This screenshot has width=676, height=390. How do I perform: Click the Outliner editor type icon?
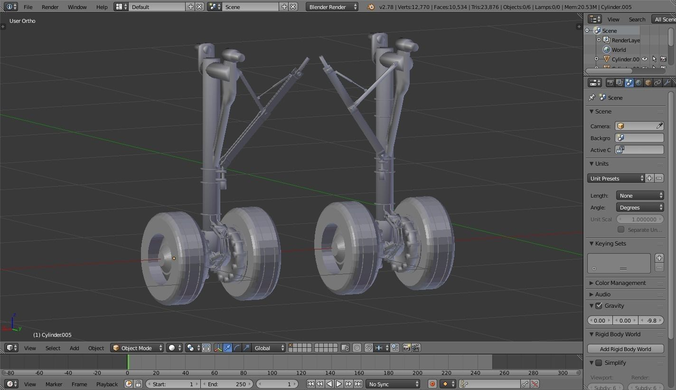[595, 19]
